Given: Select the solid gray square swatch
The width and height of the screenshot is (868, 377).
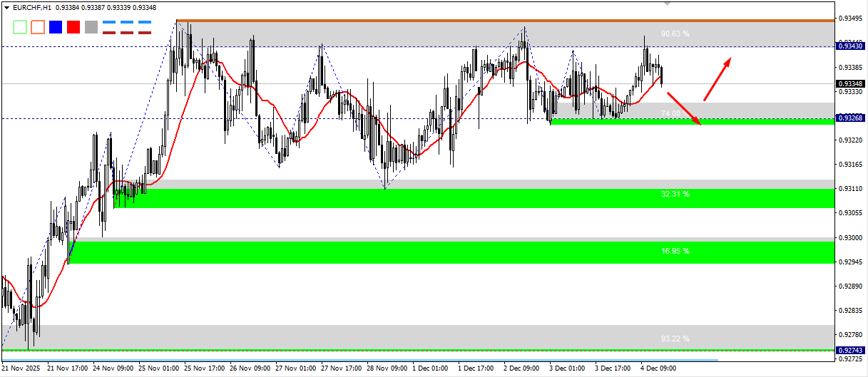Looking at the screenshot, I should pyautogui.click(x=91, y=27).
